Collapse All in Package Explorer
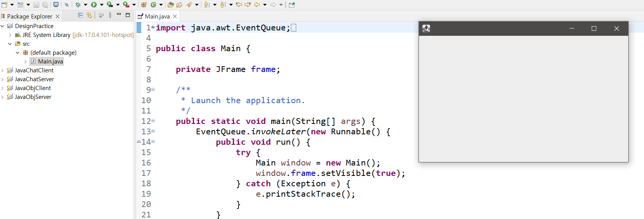 click(80, 15)
